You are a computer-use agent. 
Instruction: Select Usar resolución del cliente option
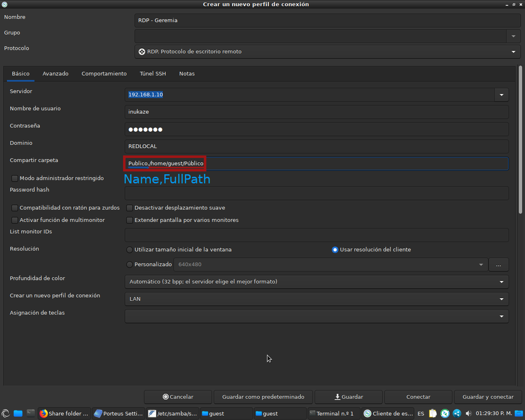point(335,249)
